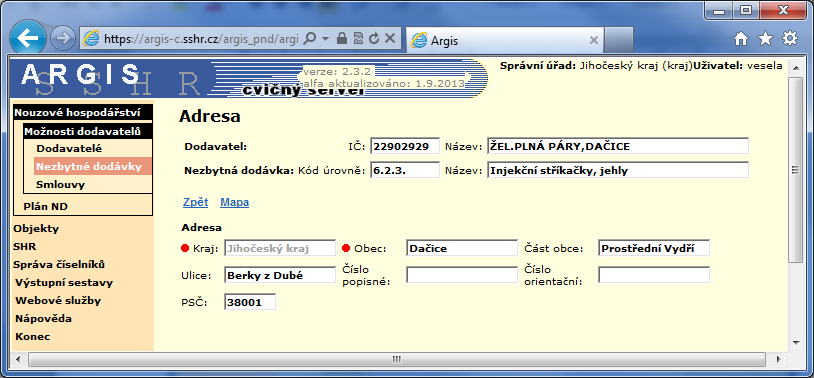The height and width of the screenshot is (378, 814).
Task: Open Výstupní sestavy in the sidebar
Action: point(64,283)
